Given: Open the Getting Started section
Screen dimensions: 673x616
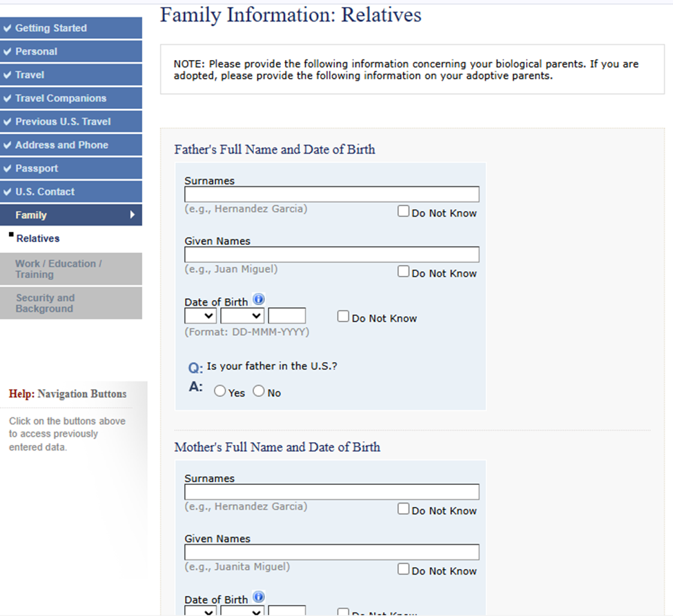Looking at the screenshot, I should (x=51, y=28).
